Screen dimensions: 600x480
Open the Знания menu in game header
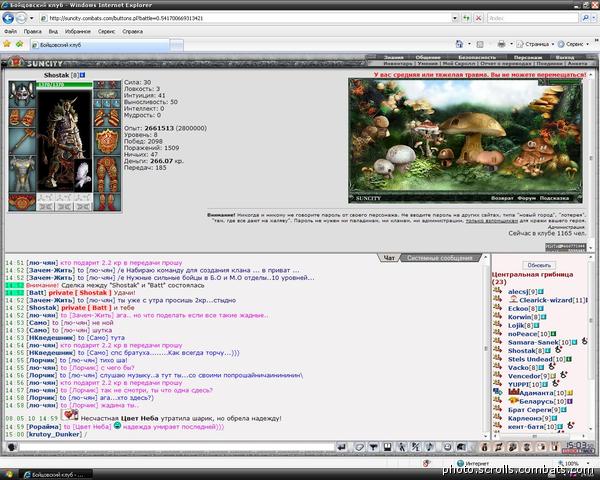pos(394,57)
